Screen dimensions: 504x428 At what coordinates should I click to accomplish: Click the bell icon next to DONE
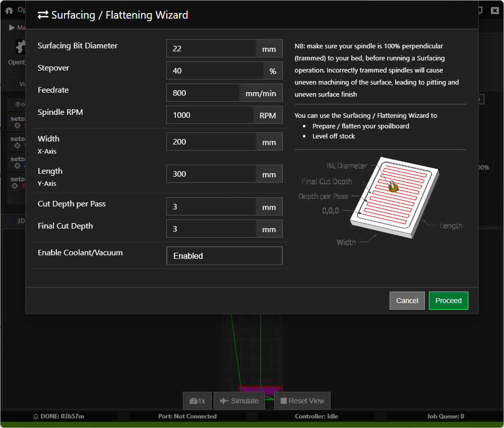pyautogui.click(x=36, y=416)
